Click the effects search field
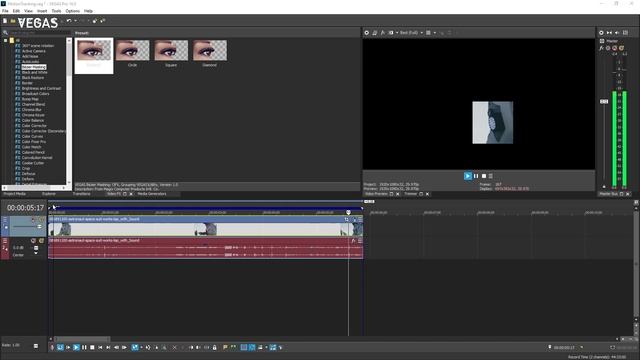Screen dimensions: 640x360 coord(39,33)
